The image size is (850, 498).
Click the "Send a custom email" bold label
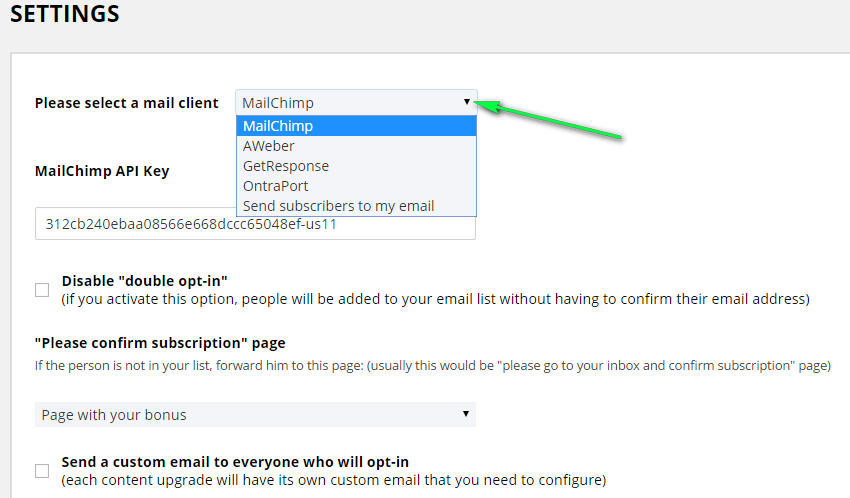tap(235, 462)
